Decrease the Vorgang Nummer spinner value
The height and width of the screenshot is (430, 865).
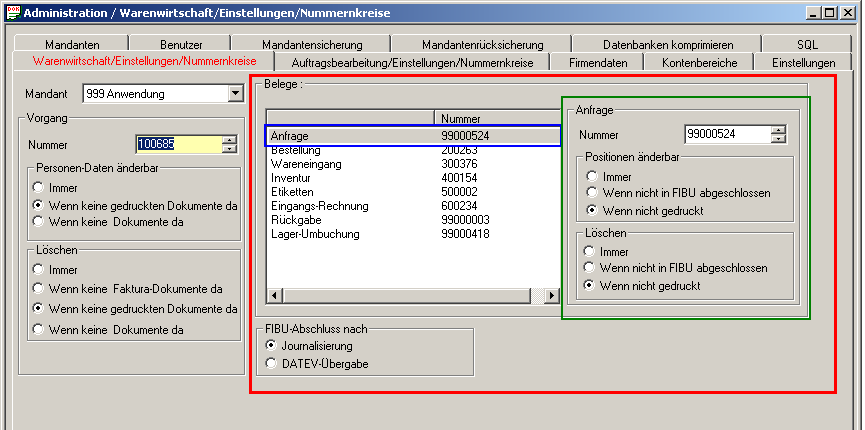tap(230, 148)
